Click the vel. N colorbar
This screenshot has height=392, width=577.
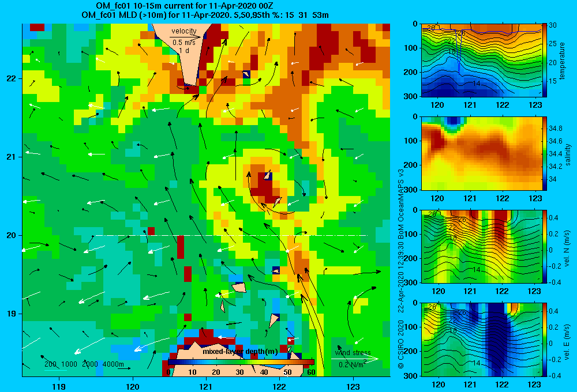pos(545,246)
